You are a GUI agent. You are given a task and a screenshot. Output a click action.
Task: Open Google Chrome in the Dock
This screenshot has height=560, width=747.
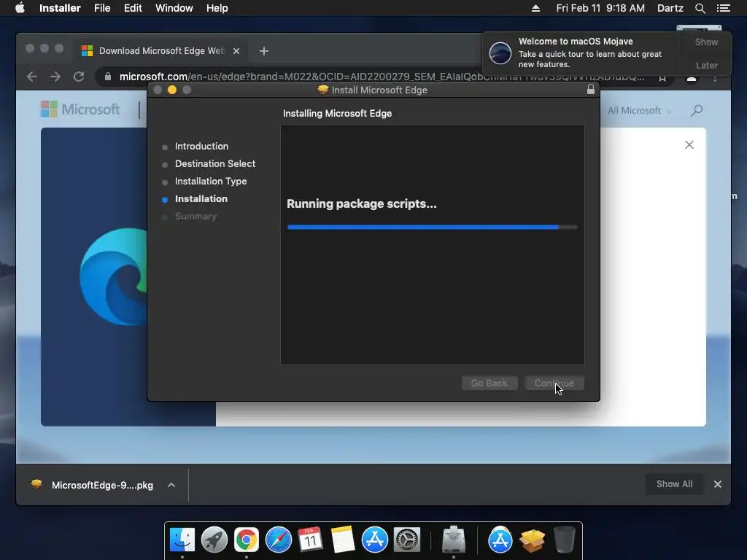coord(247,540)
